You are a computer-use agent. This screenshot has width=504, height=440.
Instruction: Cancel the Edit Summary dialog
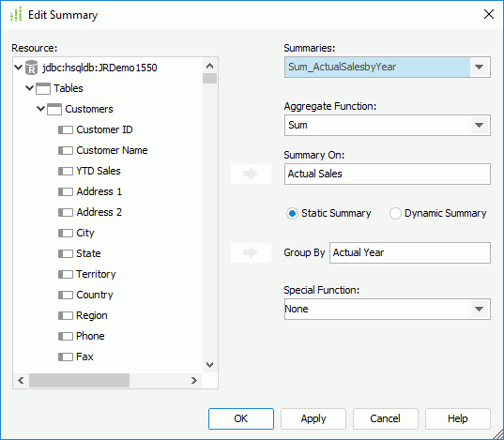[386, 418]
